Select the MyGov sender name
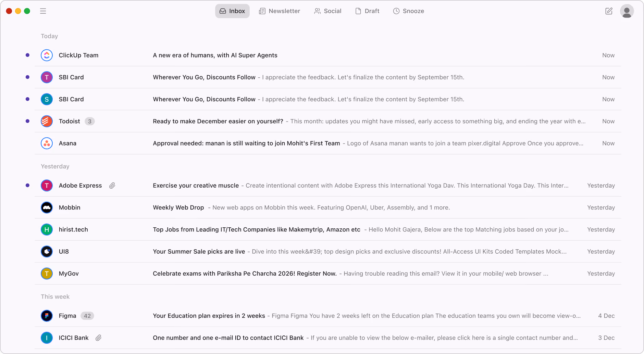This screenshot has height=354, width=644. tap(69, 274)
